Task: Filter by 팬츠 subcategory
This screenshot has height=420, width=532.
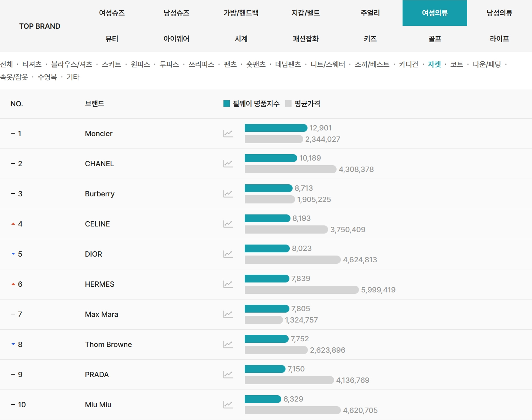Action: point(230,64)
